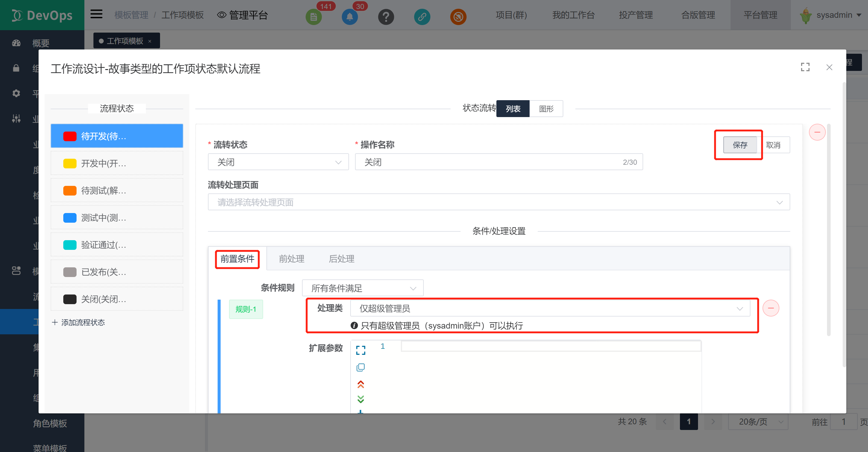Toggle the 管理平台 eye view
868x452 pixels.
pos(222,15)
